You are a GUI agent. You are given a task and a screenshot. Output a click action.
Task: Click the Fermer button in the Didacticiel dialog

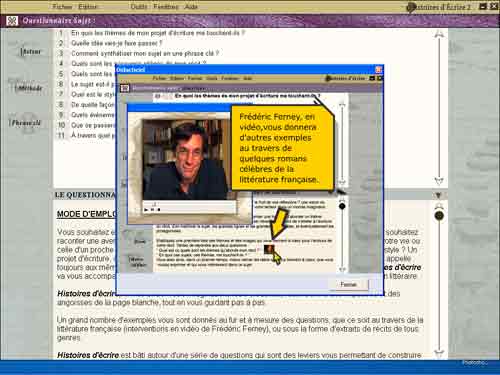[x=348, y=284]
